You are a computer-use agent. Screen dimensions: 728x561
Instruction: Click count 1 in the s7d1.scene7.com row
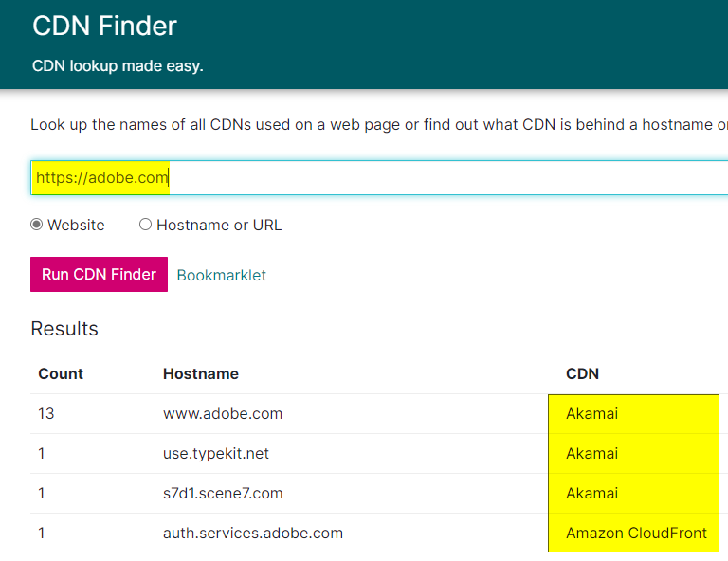[42, 494]
